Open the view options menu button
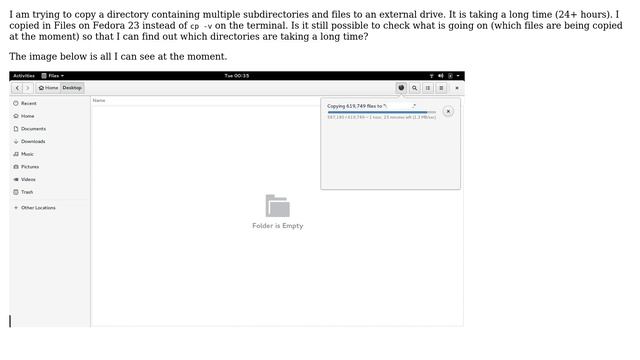640x360 pixels. click(x=441, y=88)
